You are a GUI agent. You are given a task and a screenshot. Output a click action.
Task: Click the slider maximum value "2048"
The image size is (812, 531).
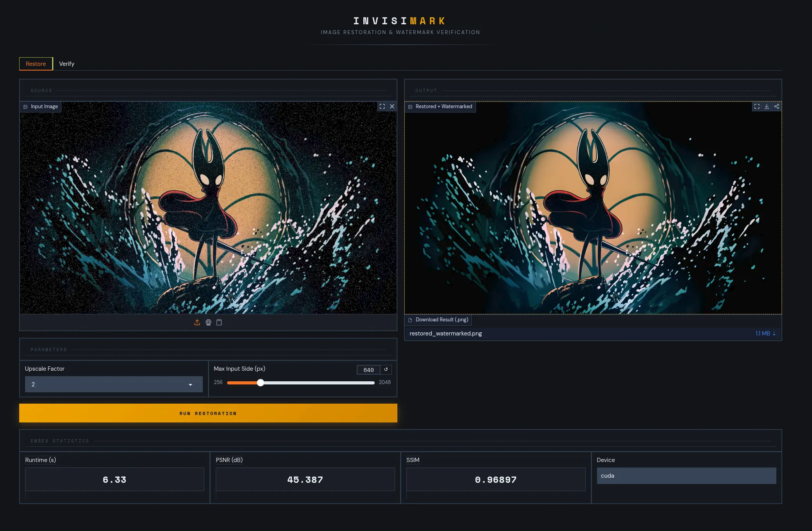[384, 382]
